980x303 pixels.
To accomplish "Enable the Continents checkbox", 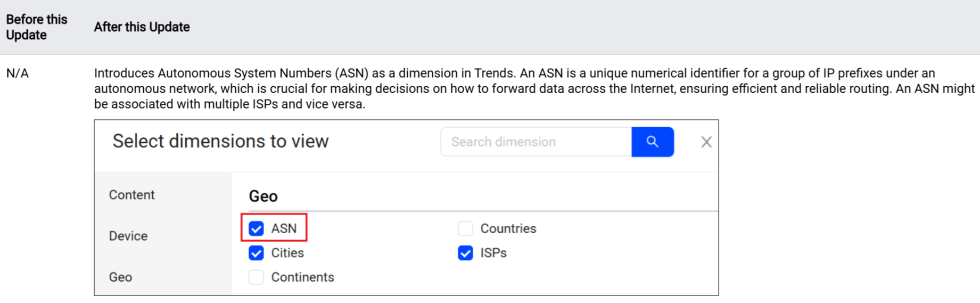I will click(x=256, y=277).
